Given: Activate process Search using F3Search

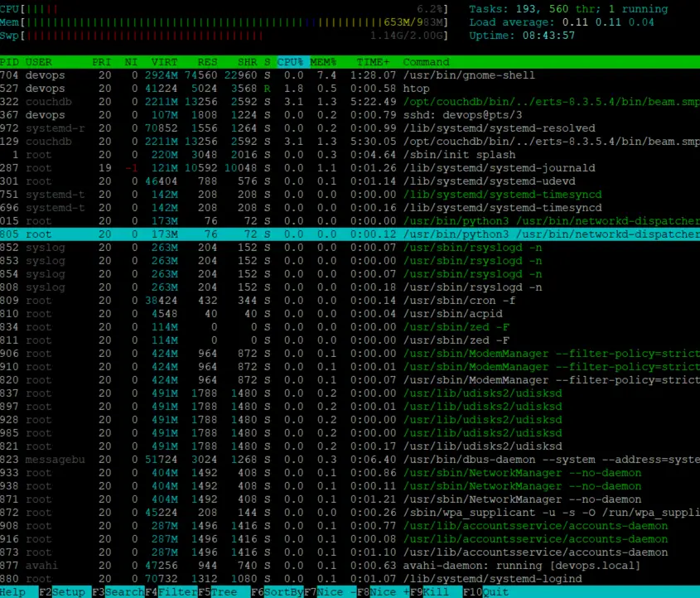Looking at the screenshot, I should pos(116,592).
